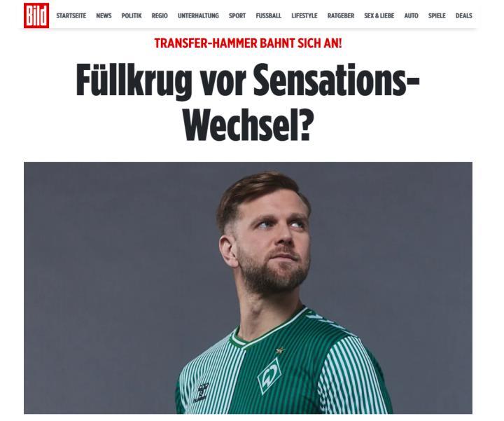Click the Werder Bremen crest on the jersey
The height and width of the screenshot is (421, 504).
tap(269, 375)
